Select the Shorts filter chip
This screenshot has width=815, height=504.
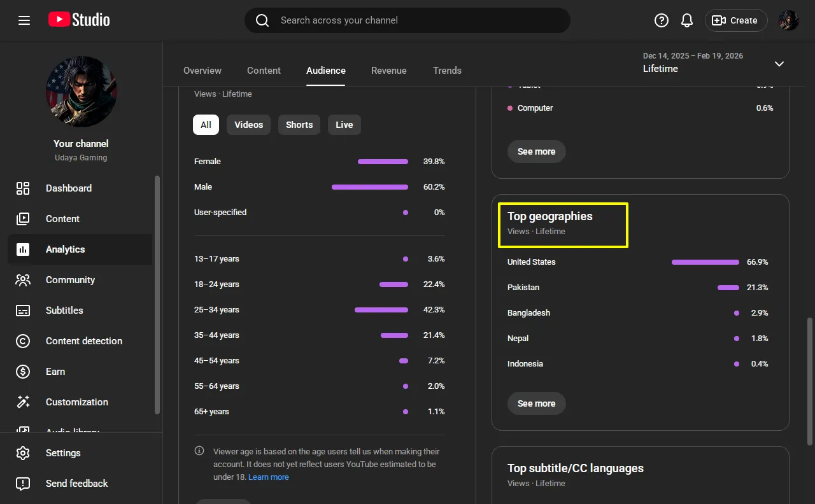pos(299,125)
